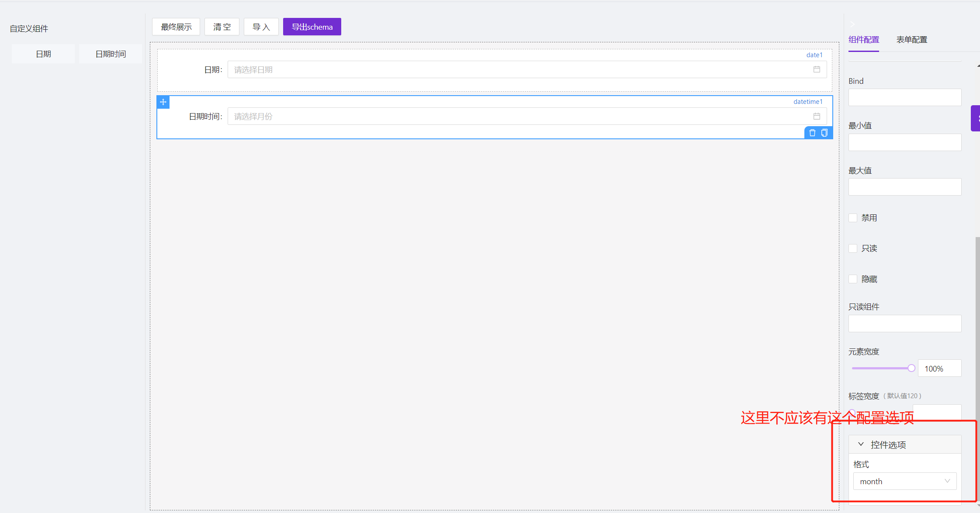Click the drag-move handle on datetime1
The width and height of the screenshot is (980, 513).
[163, 102]
